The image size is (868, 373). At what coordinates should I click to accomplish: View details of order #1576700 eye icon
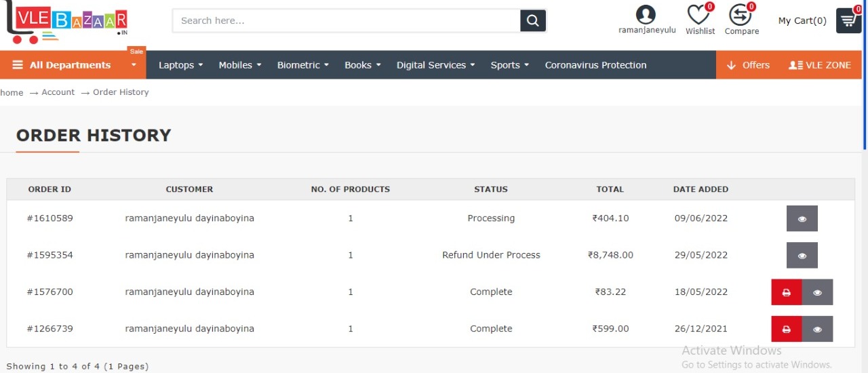tap(817, 292)
